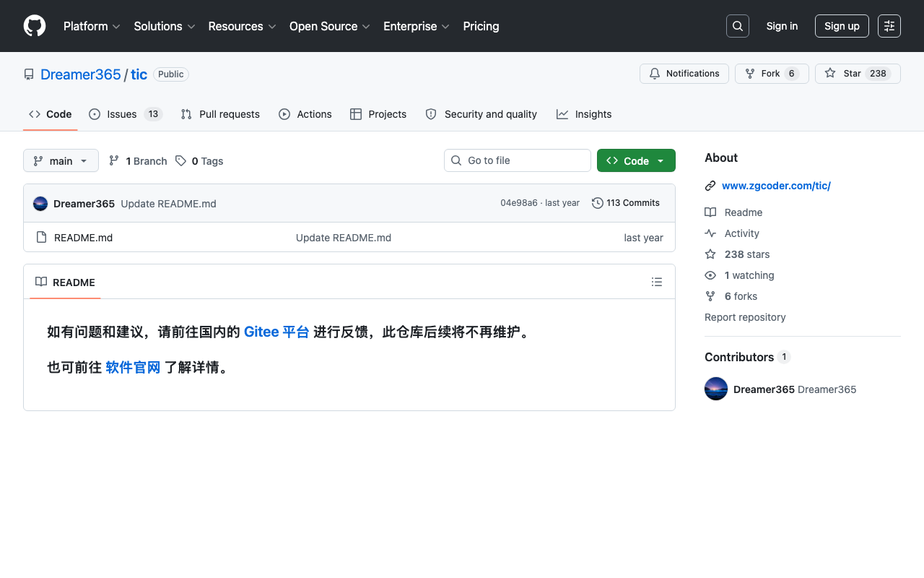Click the branch icon beside 1 Branch

(x=114, y=160)
